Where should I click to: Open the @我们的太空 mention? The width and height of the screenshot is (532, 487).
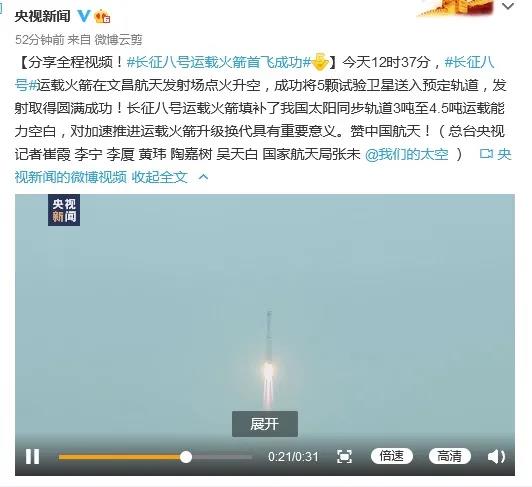click(x=406, y=154)
